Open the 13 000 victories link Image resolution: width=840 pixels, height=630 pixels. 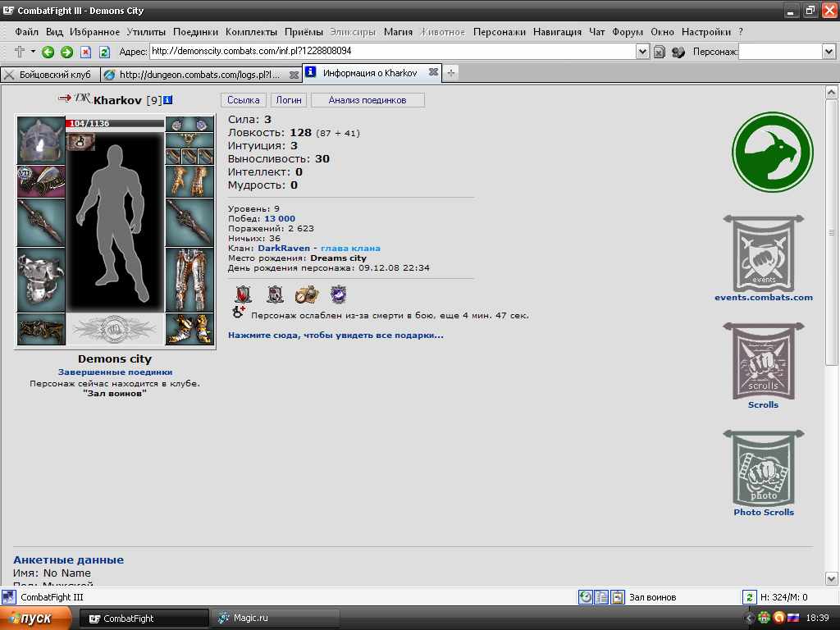coord(280,218)
